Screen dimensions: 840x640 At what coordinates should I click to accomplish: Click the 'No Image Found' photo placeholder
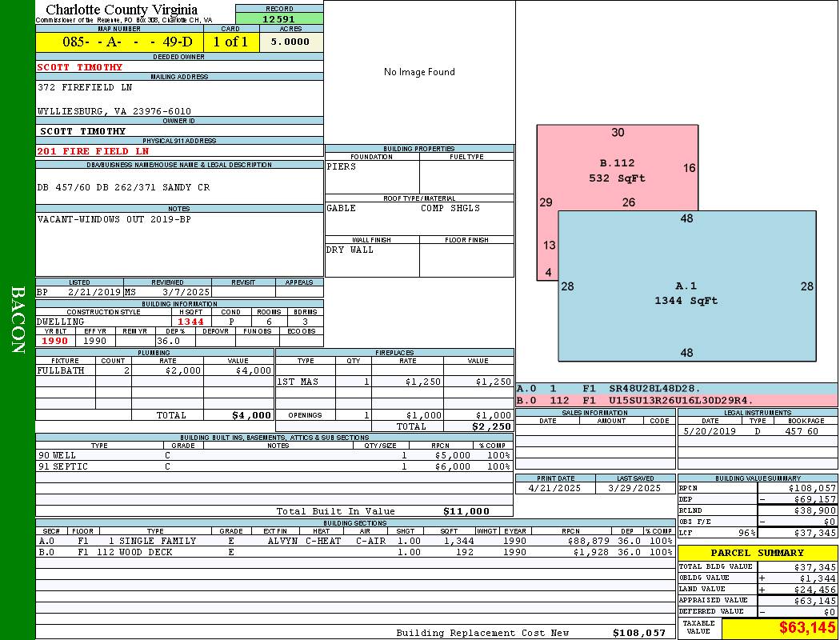[419, 72]
